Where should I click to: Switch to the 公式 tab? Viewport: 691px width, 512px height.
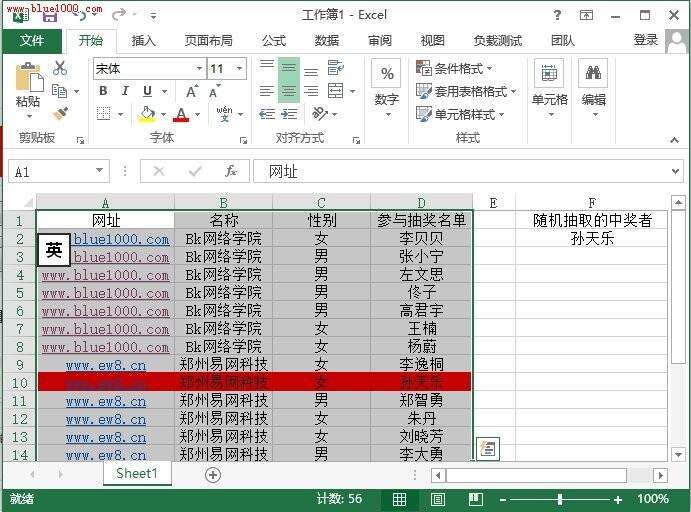pos(274,41)
